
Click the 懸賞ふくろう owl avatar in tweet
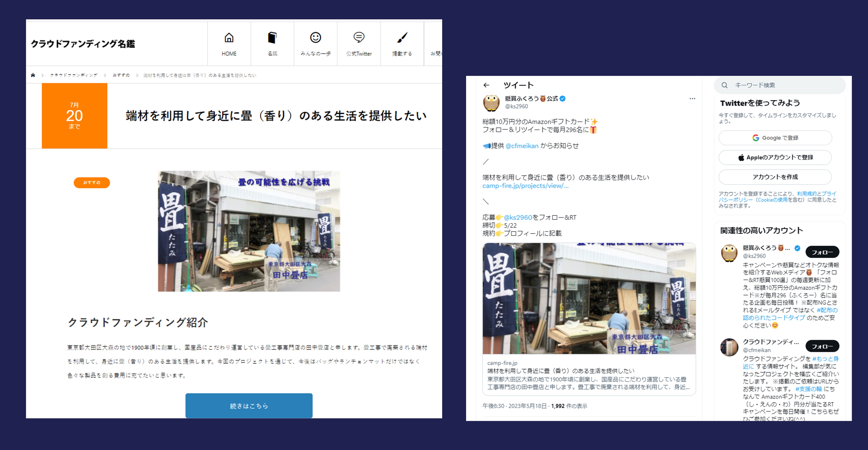point(491,103)
